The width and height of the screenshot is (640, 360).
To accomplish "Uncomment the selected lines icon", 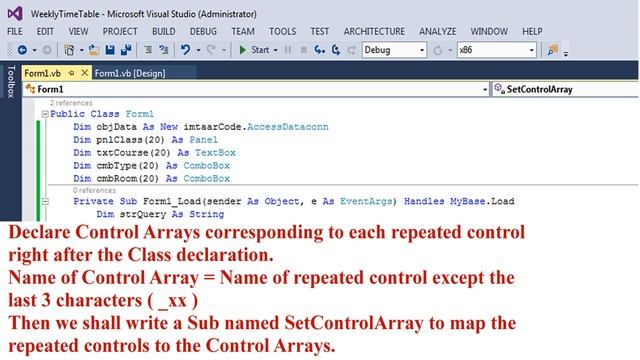I will pyautogui.click(x=164, y=50).
